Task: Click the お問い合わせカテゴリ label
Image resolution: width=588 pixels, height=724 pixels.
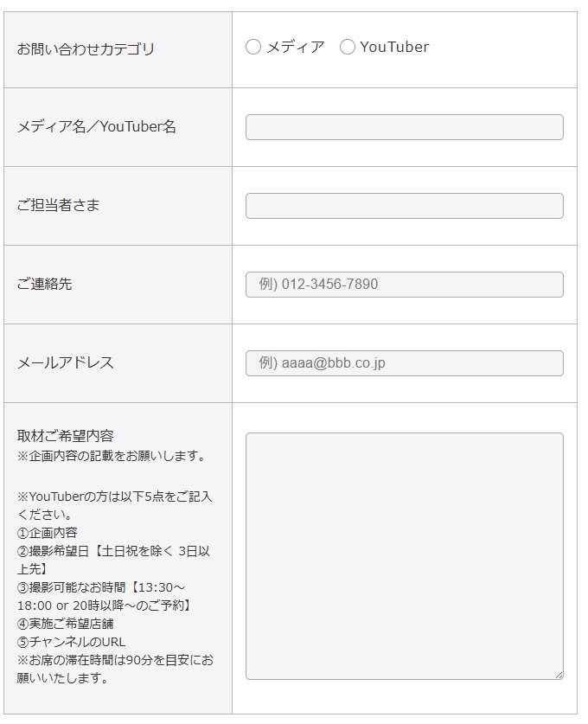Action: tap(86, 49)
